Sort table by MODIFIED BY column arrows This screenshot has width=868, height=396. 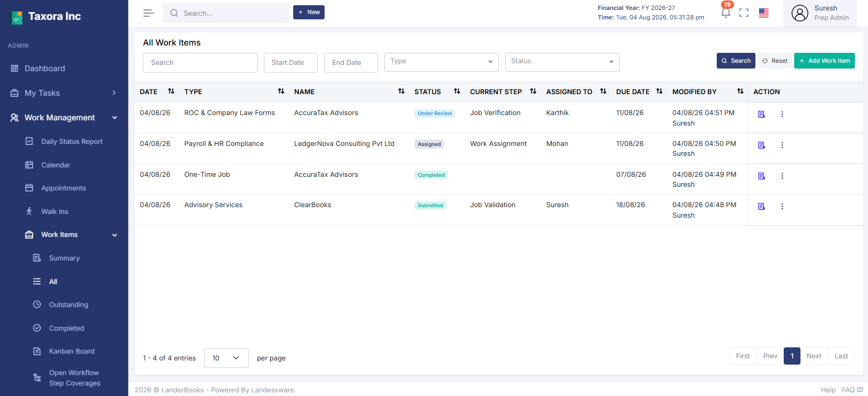pos(740,91)
